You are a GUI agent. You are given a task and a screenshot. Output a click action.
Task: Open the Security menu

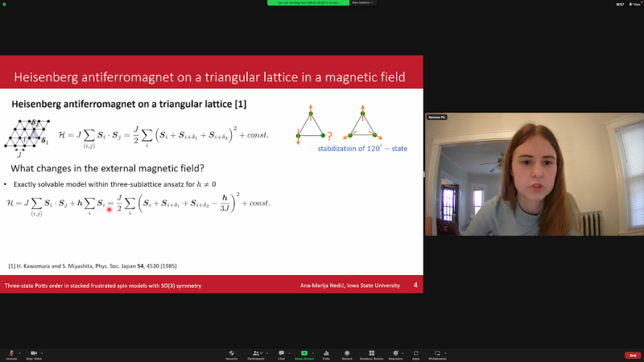[x=232, y=355]
